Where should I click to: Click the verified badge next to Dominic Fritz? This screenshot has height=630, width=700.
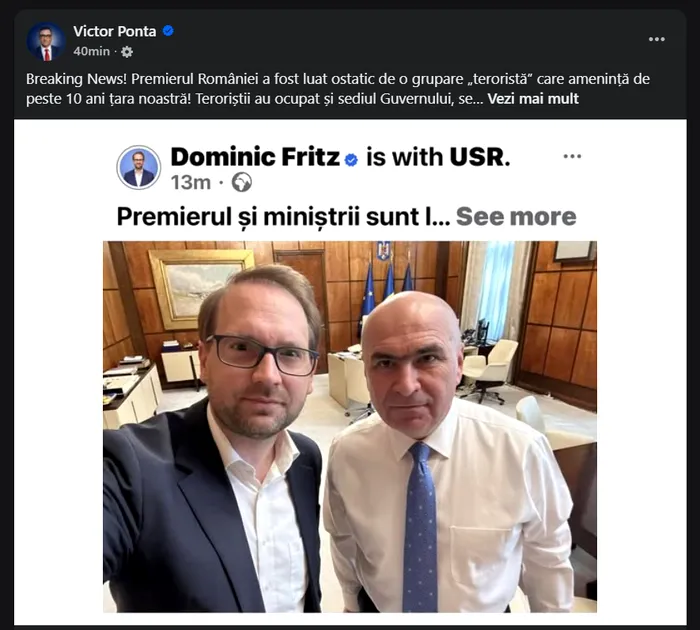351,159
